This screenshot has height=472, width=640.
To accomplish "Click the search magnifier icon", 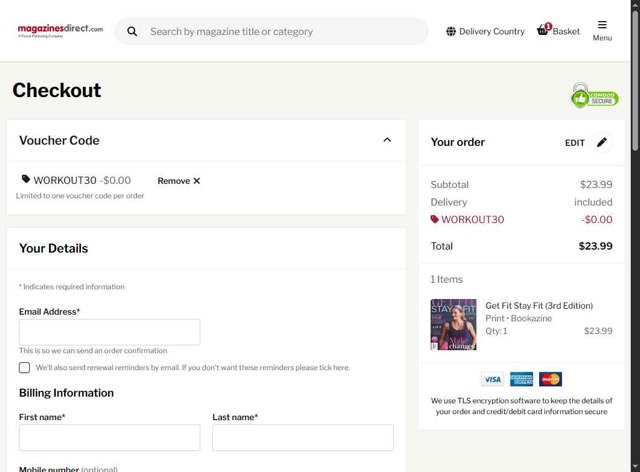I will (132, 31).
